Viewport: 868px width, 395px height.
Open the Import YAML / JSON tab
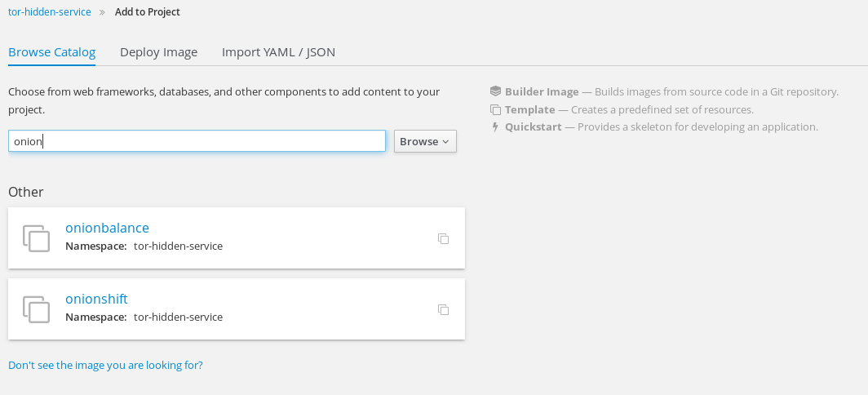[x=278, y=52]
